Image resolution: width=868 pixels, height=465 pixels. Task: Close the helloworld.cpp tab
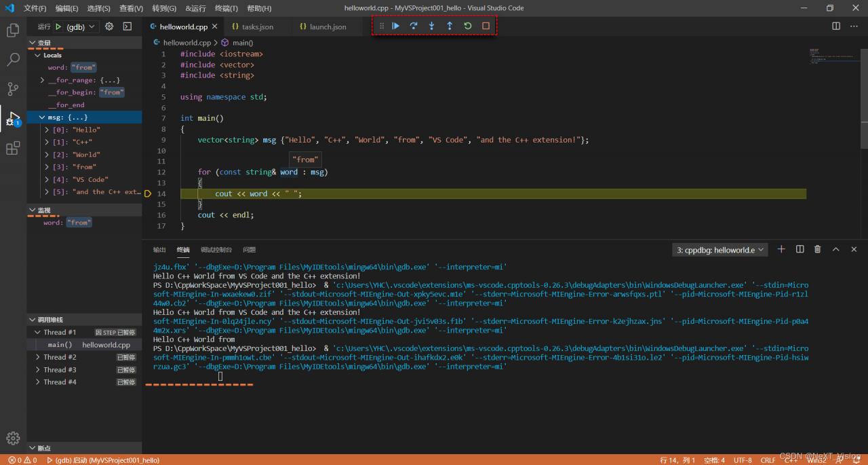click(215, 26)
